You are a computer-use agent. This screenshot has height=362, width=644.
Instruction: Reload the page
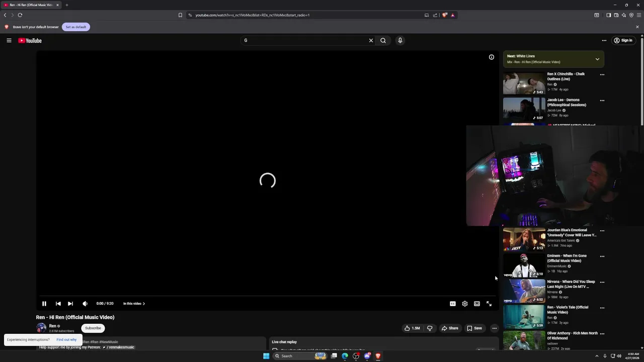click(x=20, y=15)
